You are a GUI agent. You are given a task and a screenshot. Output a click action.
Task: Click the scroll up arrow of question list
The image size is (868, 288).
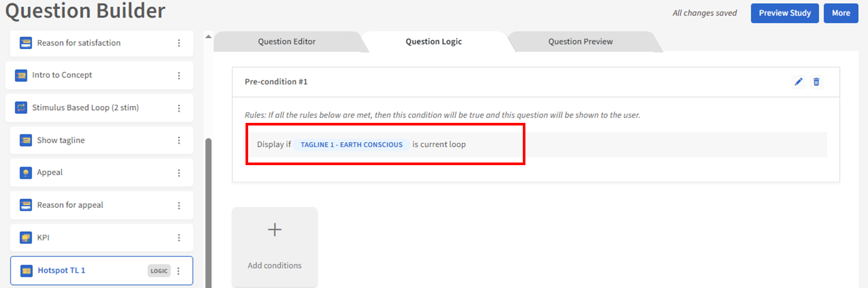pos(209,37)
